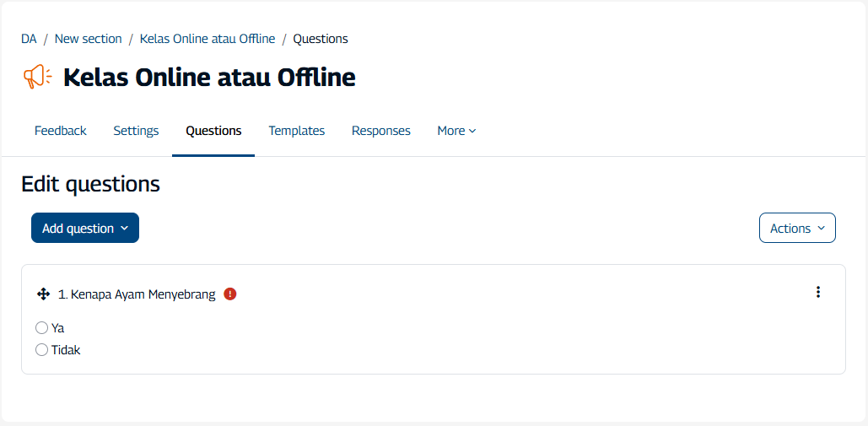Open the Actions dropdown menu
This screenshot has width=868, height=426.
tap(797, 228)
